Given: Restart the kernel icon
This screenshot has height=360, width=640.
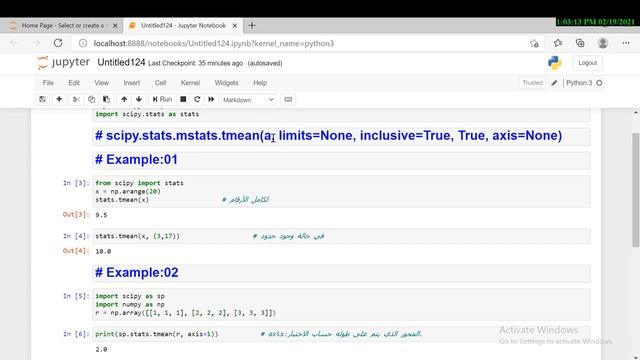Looking at the screenshot, I should coord(197,99).
